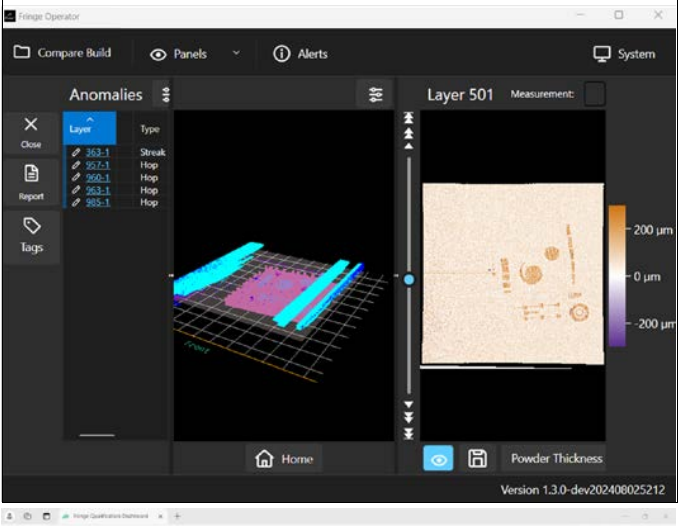The height and width of the screenshot is (526, 680).
Task: Edit the pencil icon for anomaly 363-1
Action: pyautogui.click(x=76, y=152)
